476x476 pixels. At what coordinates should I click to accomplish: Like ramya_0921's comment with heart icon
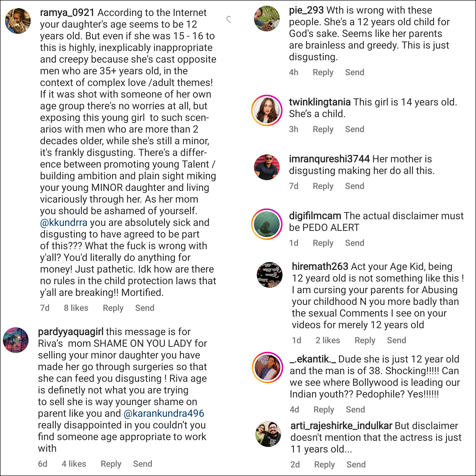coord(229,19)
